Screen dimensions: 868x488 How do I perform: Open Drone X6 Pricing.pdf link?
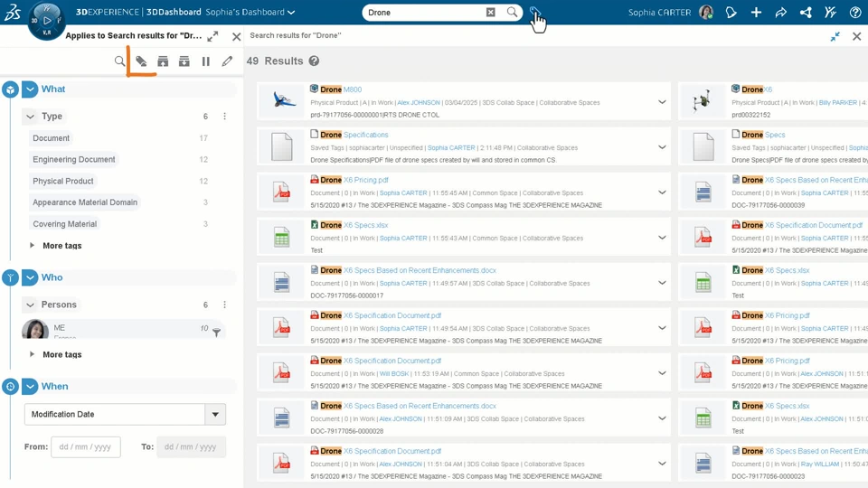[354, 180]
